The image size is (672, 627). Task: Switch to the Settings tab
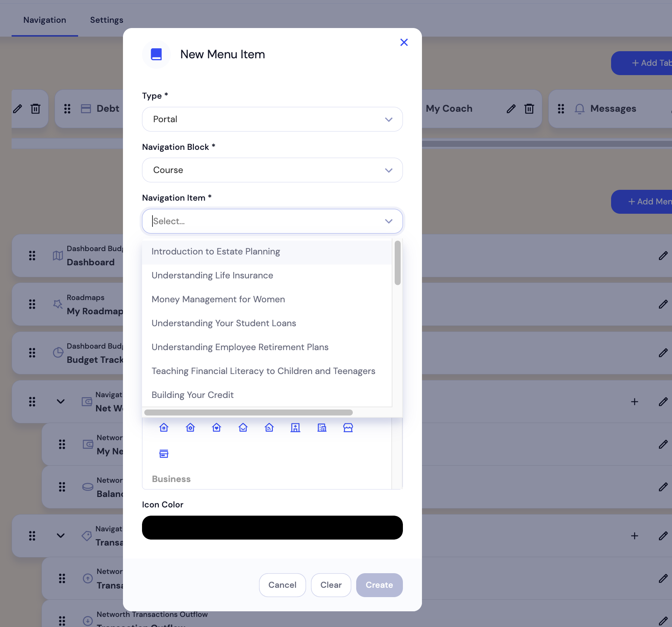tap(107, 20)
